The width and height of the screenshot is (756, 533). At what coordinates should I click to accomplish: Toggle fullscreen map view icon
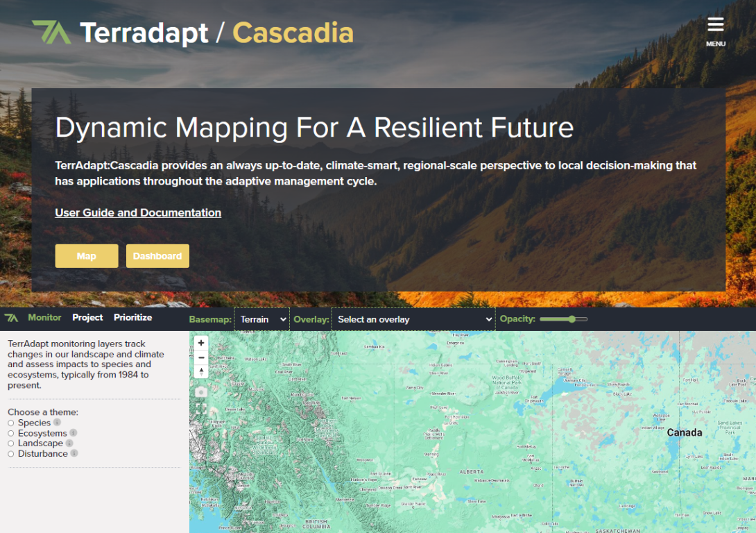tap(201, 409)
